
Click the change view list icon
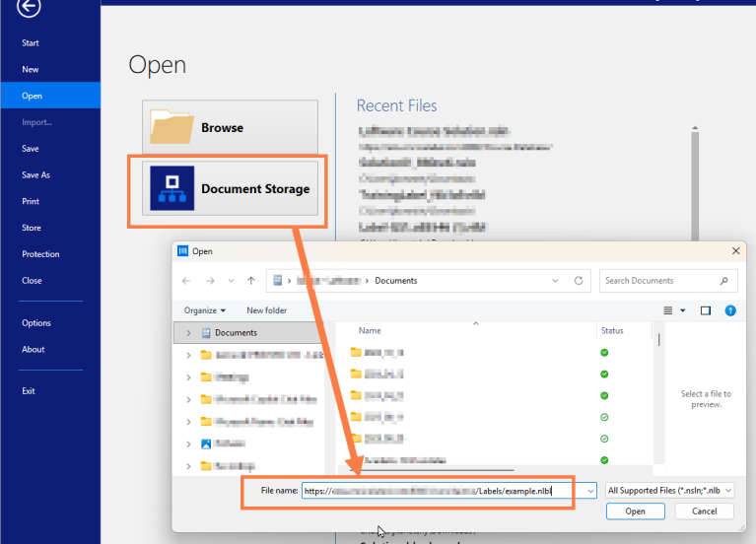pyautogui.click(x=667, y=310)
